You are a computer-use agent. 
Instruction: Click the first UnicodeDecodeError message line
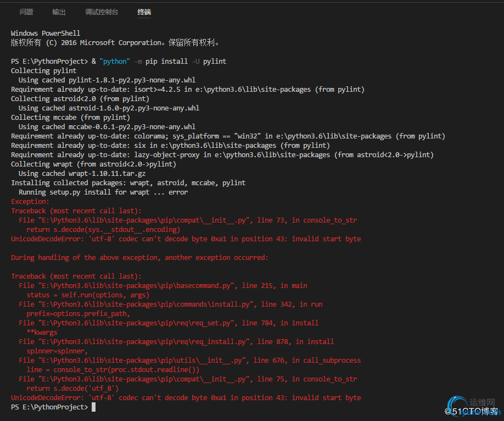pyautogui.click(x=186, y=239)
